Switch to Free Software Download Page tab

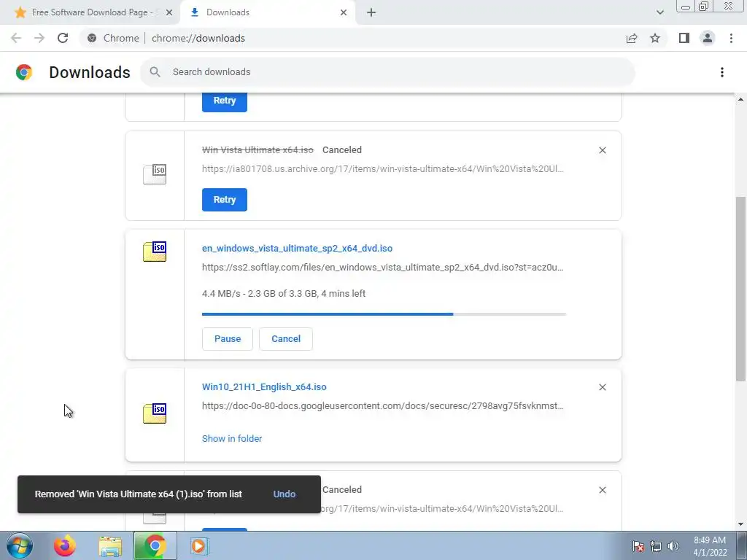click(x=90, y=12)
